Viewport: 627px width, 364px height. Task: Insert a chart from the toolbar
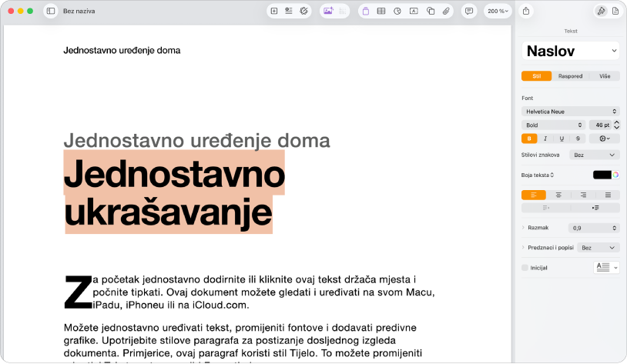click(x=397, y=12)
